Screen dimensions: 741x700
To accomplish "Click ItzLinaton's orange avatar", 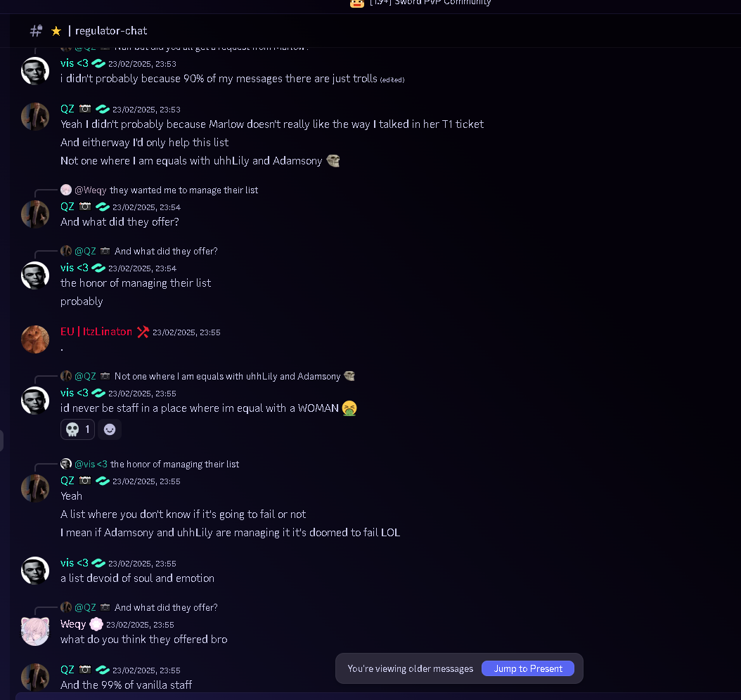I will 35,339.
